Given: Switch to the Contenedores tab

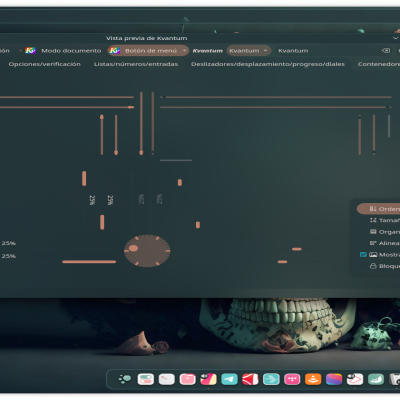Looking at the screenshot, I should coord(378,64).
